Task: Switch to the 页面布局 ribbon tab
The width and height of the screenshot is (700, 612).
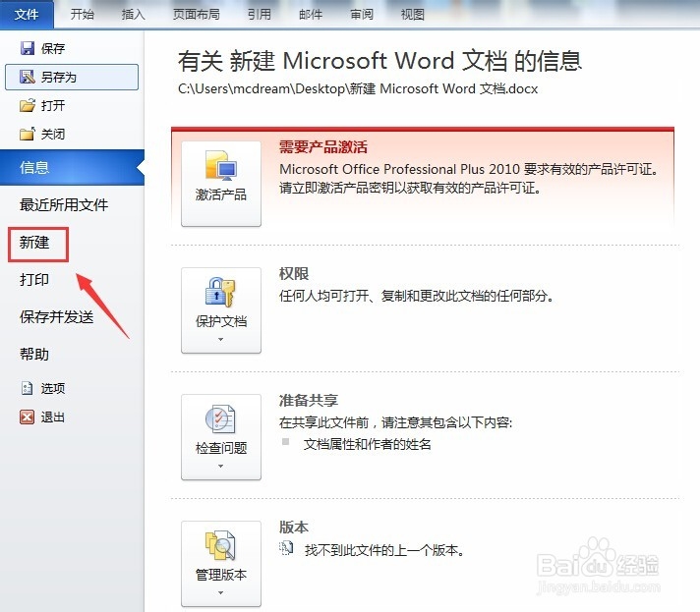Action: pos(197,15)
